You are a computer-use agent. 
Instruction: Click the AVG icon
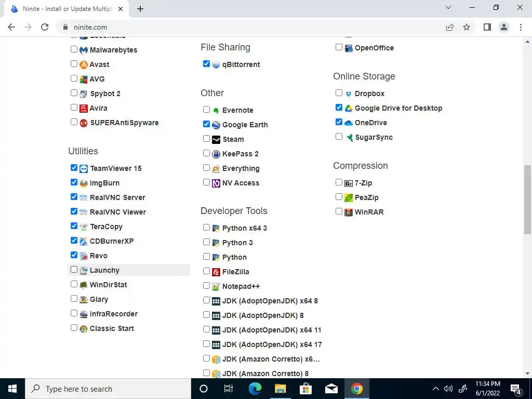point(84,79)
